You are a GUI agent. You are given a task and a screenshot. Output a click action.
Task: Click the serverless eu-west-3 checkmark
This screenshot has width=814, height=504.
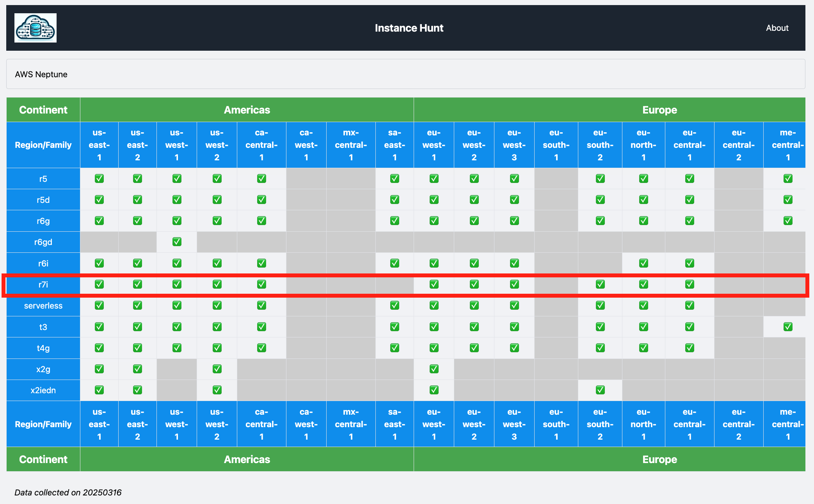coord(514,305)
